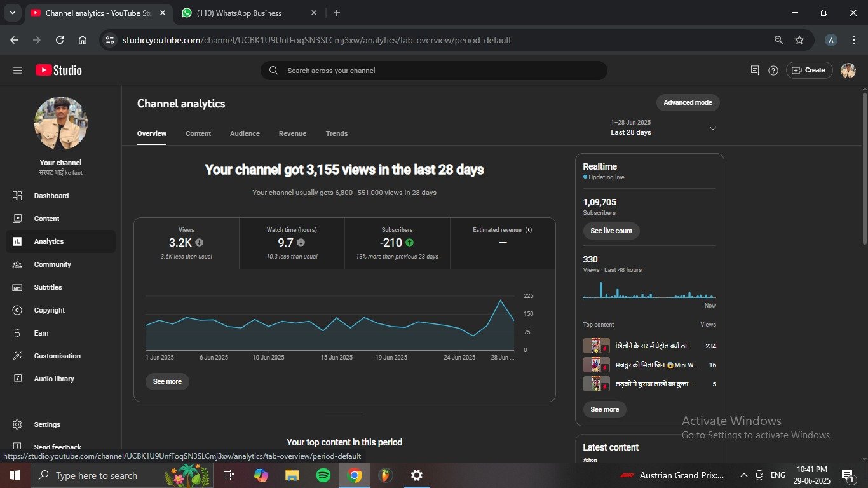Open the browser zoom magnifier icon
This screenshot has width=868, height=488.
(x=779, y=40)
